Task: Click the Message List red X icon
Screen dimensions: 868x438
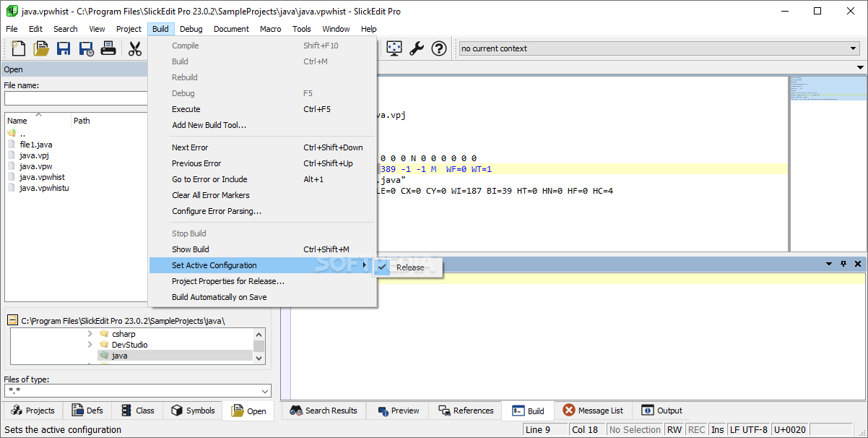Action: pyautogui.click(x=569, y=411)
